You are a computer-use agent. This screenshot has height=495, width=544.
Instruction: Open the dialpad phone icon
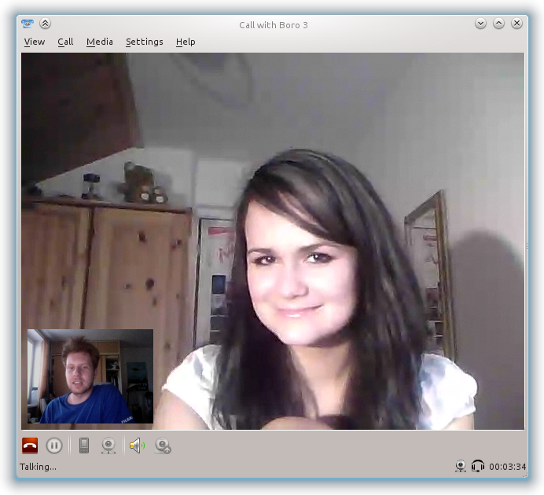pyautogui.click(x=84, y=446)
